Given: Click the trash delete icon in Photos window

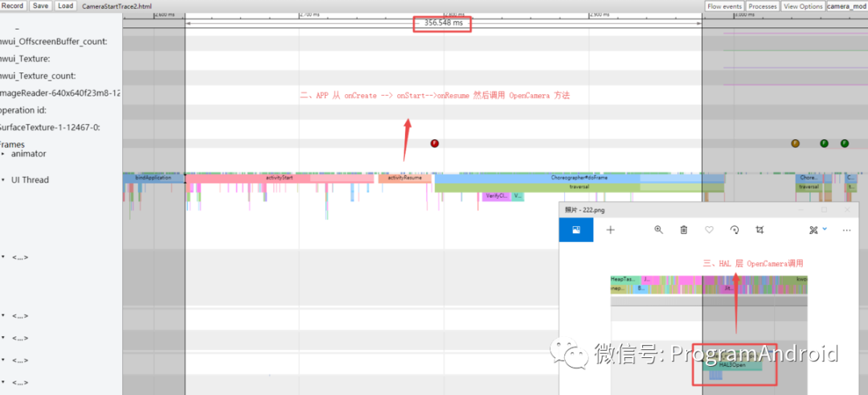Looking at the screenshot, I should click(684, 230).
